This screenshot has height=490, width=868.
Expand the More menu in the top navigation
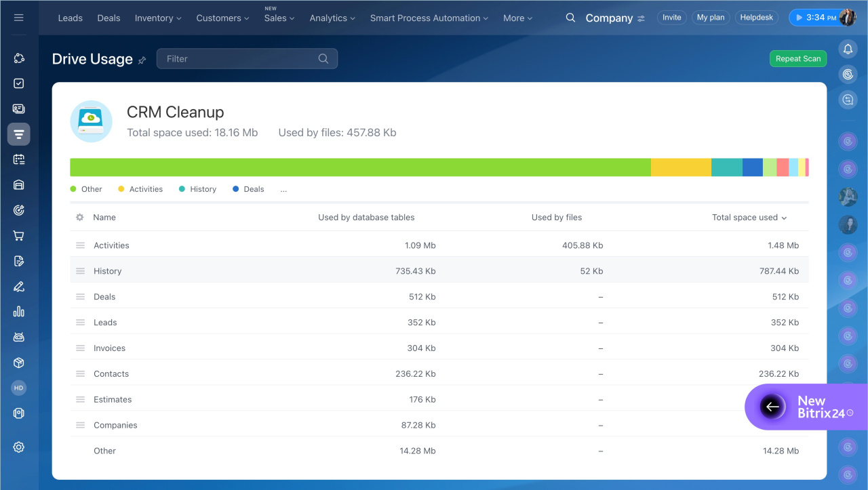[517, 18]
